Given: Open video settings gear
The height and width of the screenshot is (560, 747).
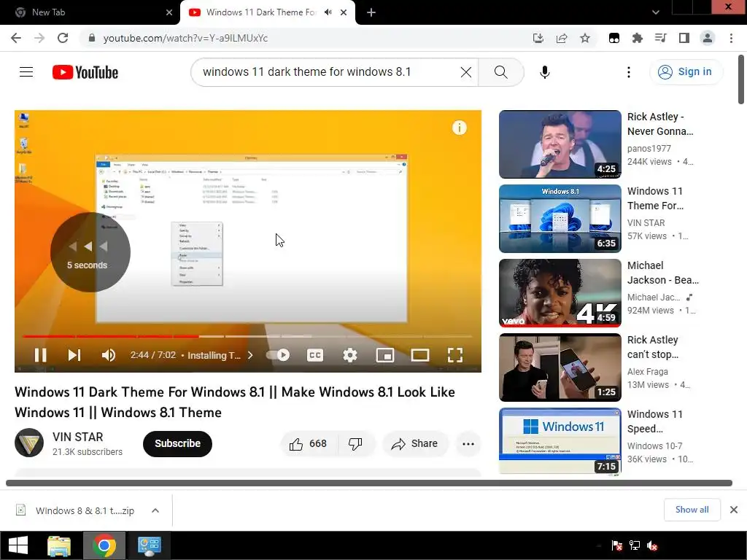Looking at the screenshot, I should [x=350, y=355].
